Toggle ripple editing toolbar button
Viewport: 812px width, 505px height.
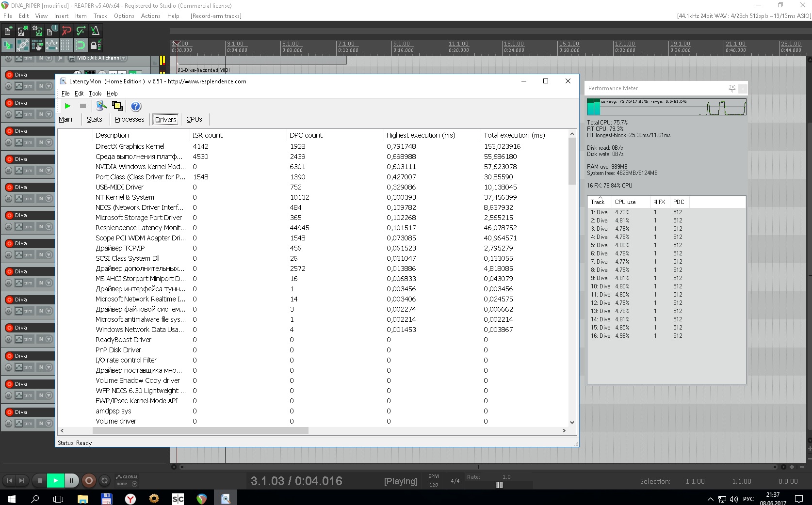pyautogui.click(x=37, y=46)
